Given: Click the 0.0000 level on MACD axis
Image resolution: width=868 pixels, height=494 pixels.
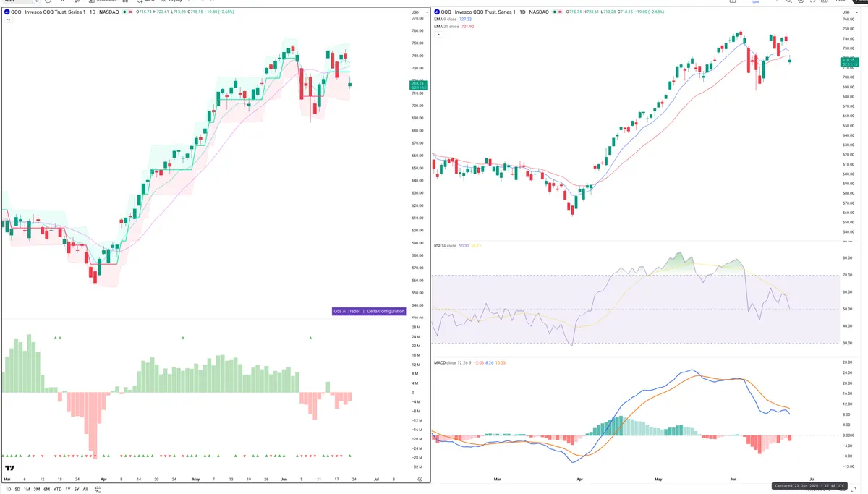Looking at the screenshot, I should pos(848,435).
